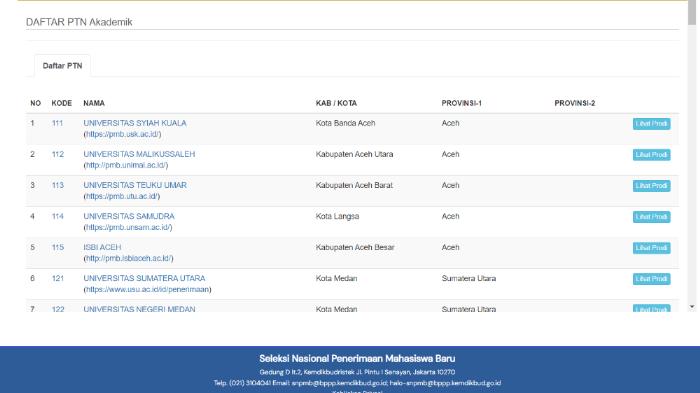Select the KODE column header
Image resolution: width=700 pixels, height=393 pixels.
tap(62, 103)
